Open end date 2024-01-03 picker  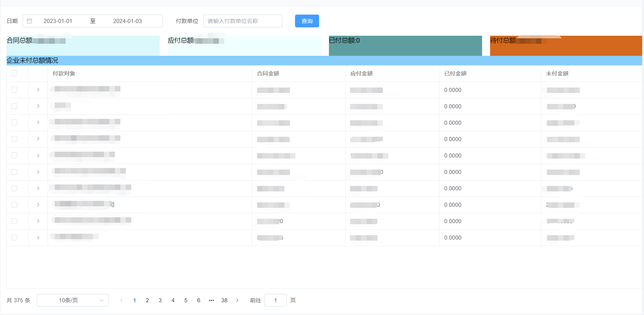127,21
